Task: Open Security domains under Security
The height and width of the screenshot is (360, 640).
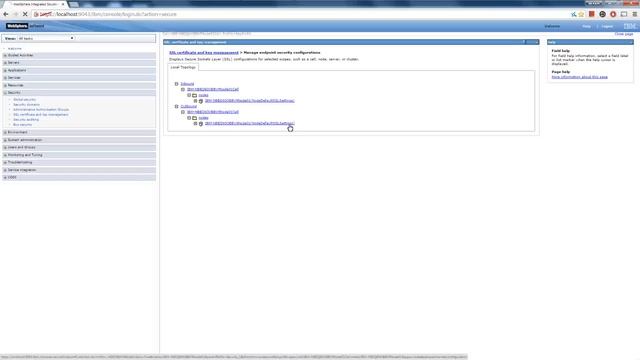Action: [27, 104]
